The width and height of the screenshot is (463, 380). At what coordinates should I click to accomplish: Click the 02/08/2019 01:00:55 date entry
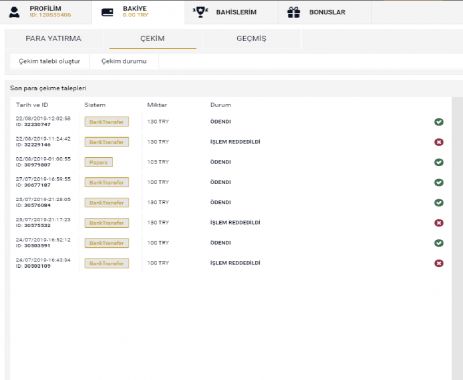[43, 159]
